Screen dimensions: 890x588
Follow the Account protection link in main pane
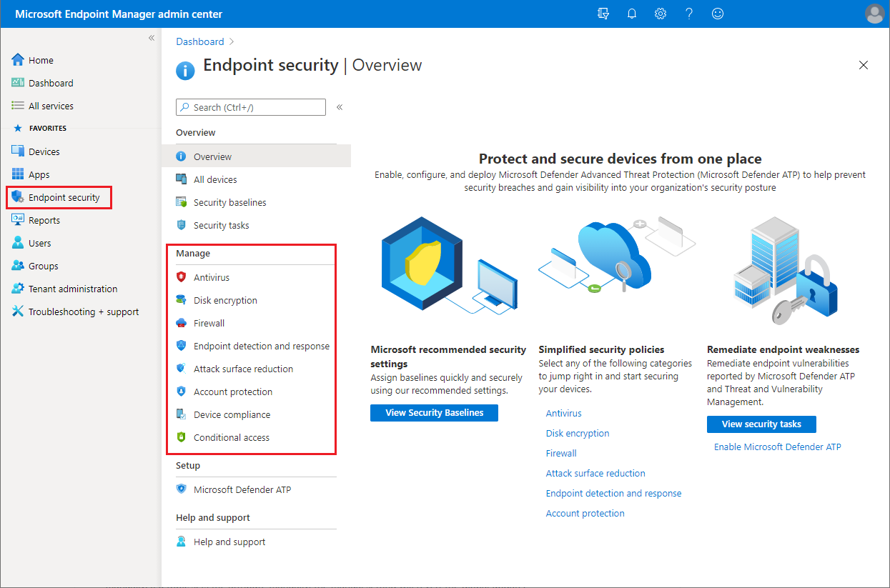pyautogui.click(x=585, y=513)
